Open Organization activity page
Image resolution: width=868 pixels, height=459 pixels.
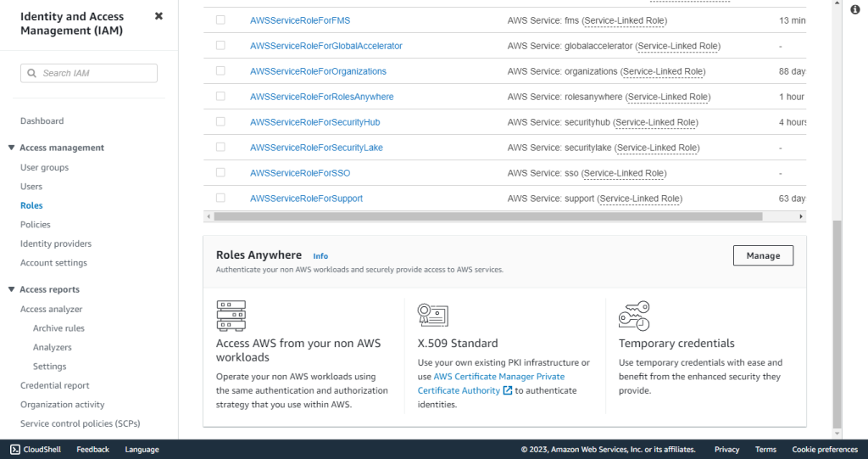(63, 405)
